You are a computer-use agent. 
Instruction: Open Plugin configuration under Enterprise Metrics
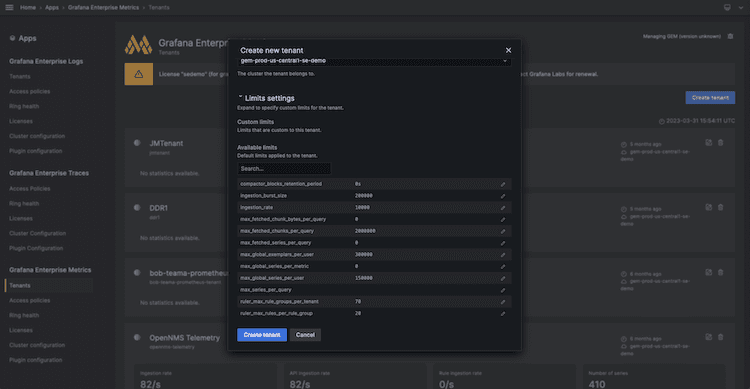[35, 360]
